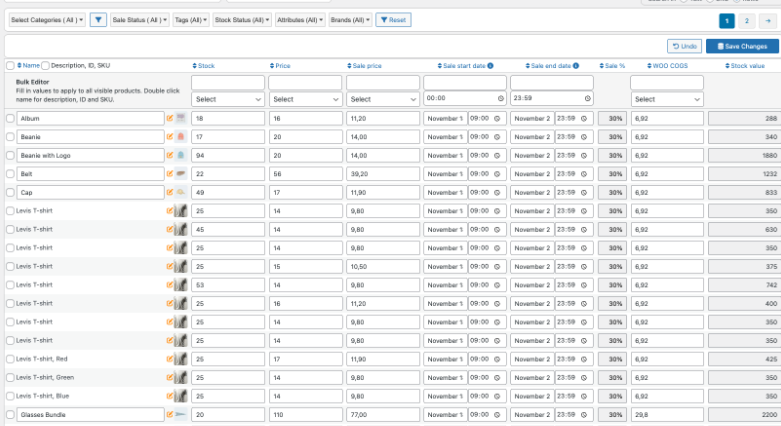Click clock icon in Album sale end time
Screen dimensions: 781x426
(584, 119)
